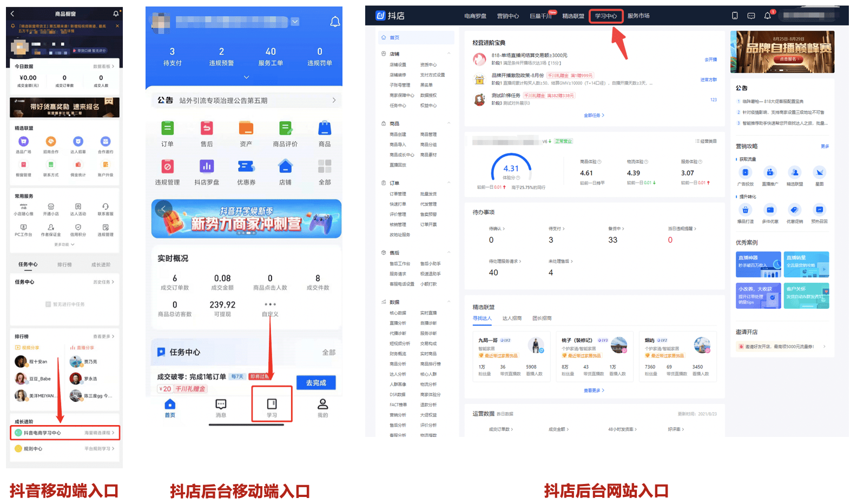The width and height of the screenshot is (857, 504).
Task: Open 商品管理 in sidebar
Action: click(x=428, y=134)
